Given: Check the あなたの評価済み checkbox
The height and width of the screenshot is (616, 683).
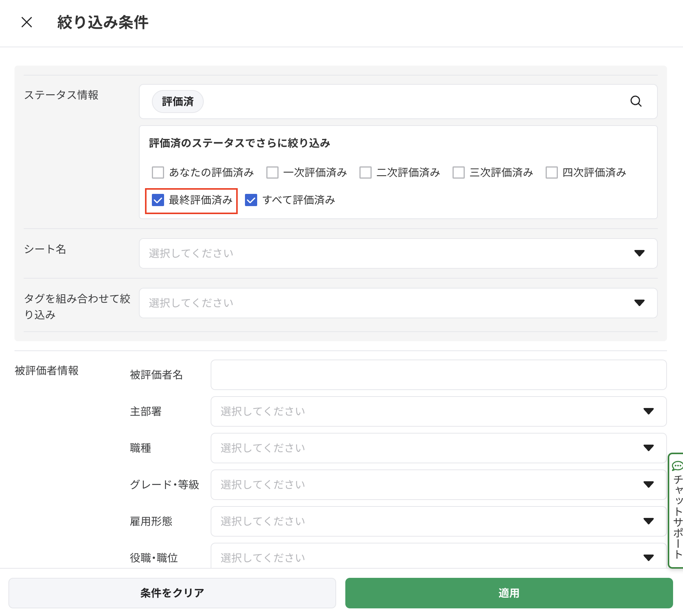Looking at the screenshot, I should (158, 173).
